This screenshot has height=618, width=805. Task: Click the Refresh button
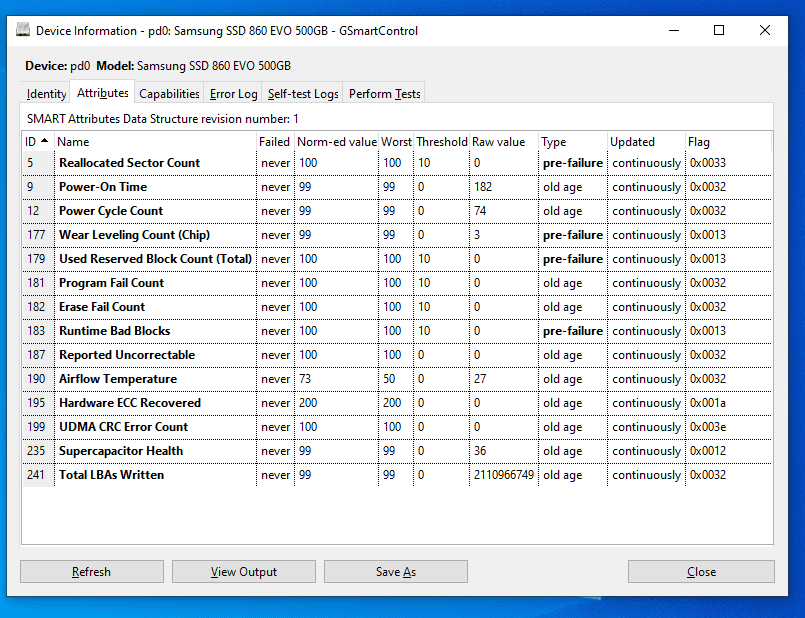pyautogui.click(x=92, y=571)
